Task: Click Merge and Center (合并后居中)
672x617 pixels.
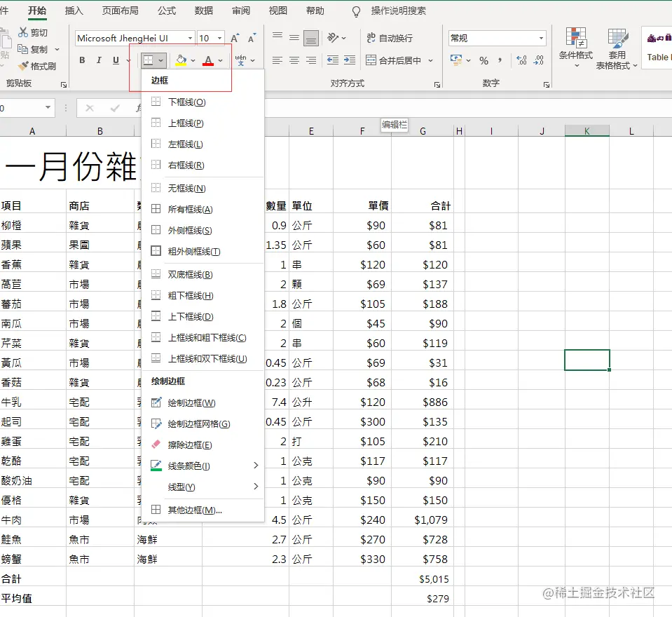Action: (x=393, y=60)
